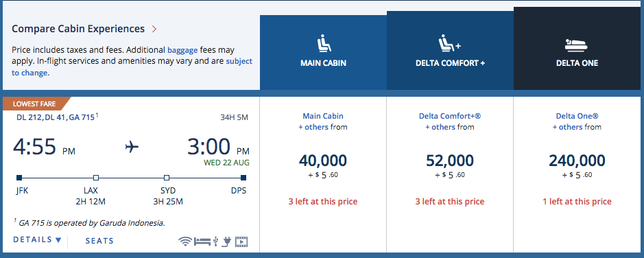Screen dimensions: 644x258
Task: Click the Delta One lie-flat icon
Action: tap(577, 45)
